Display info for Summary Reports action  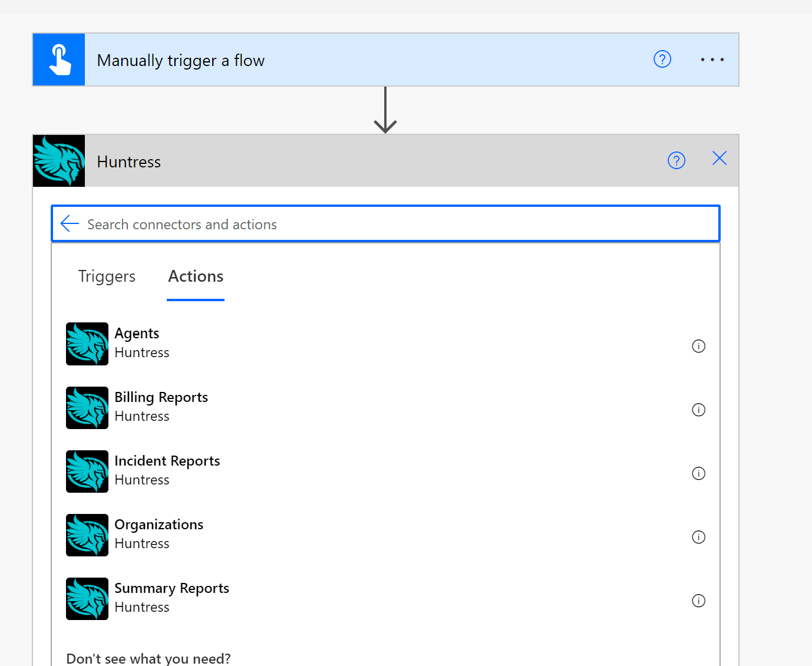pyautogui.click(x=698, y=601)
